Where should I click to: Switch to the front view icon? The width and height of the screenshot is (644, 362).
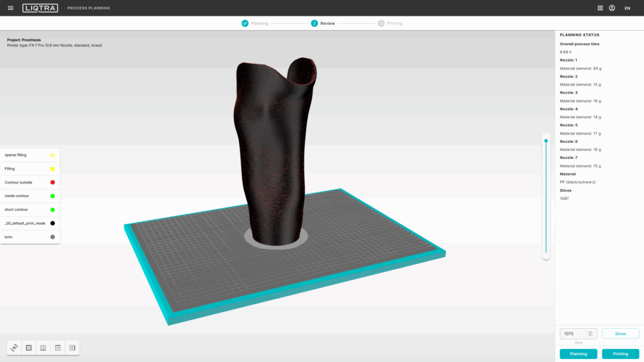point(29,348)
